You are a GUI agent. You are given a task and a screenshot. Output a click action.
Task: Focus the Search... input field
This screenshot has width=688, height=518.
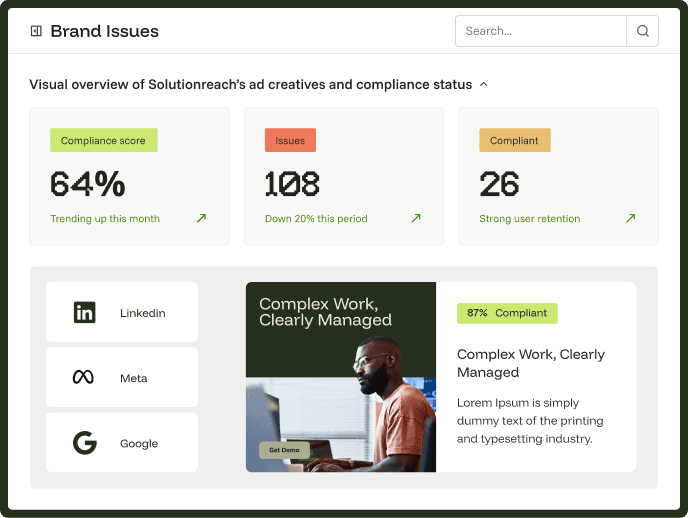coord(541,31)
